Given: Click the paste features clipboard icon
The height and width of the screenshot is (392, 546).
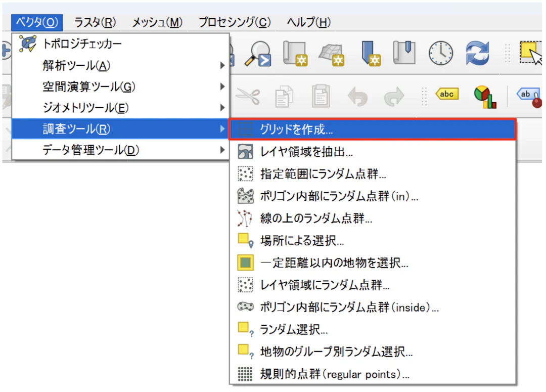Looking at the screenshot, I should [x=321, y=96].
